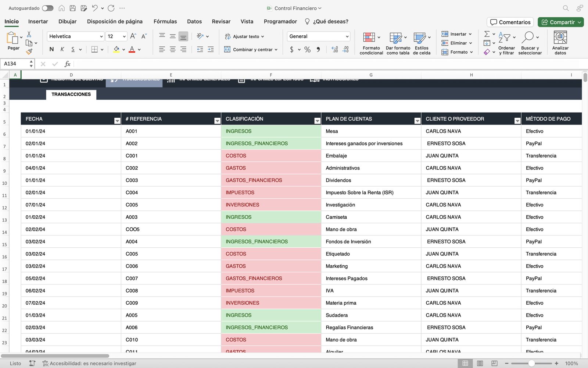Open Formato condicional icon
The image size is (588, 368).
pos(369,37)
